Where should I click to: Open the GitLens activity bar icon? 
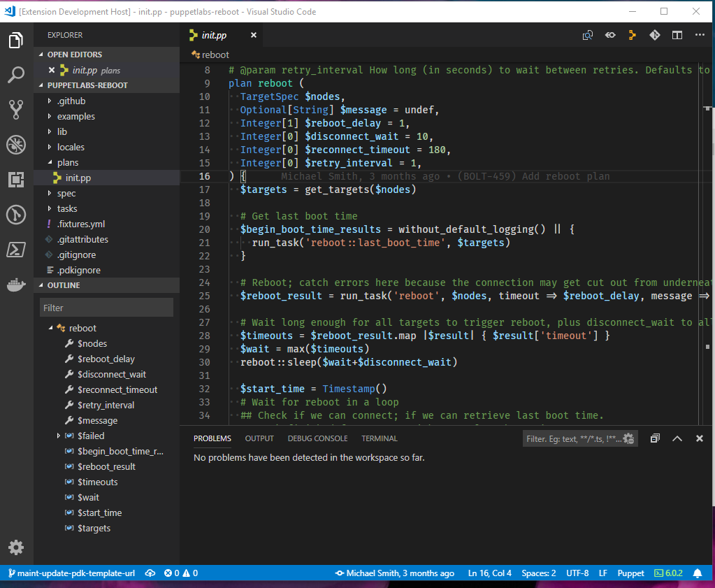tap(16, 215)
